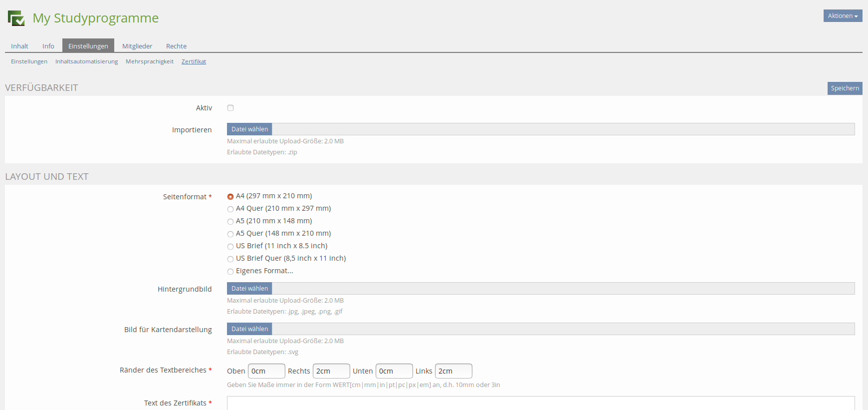
Task: Choose file for Bild für Kartendarstellung
Action: click(249, 329)
